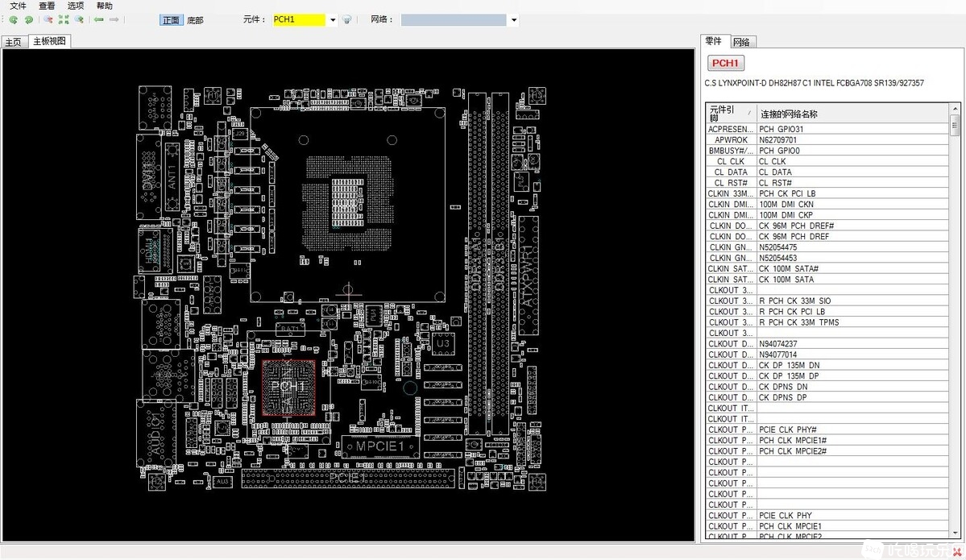
Task: Select the 100M DMI CKP network cell
Action: point(852,215)
